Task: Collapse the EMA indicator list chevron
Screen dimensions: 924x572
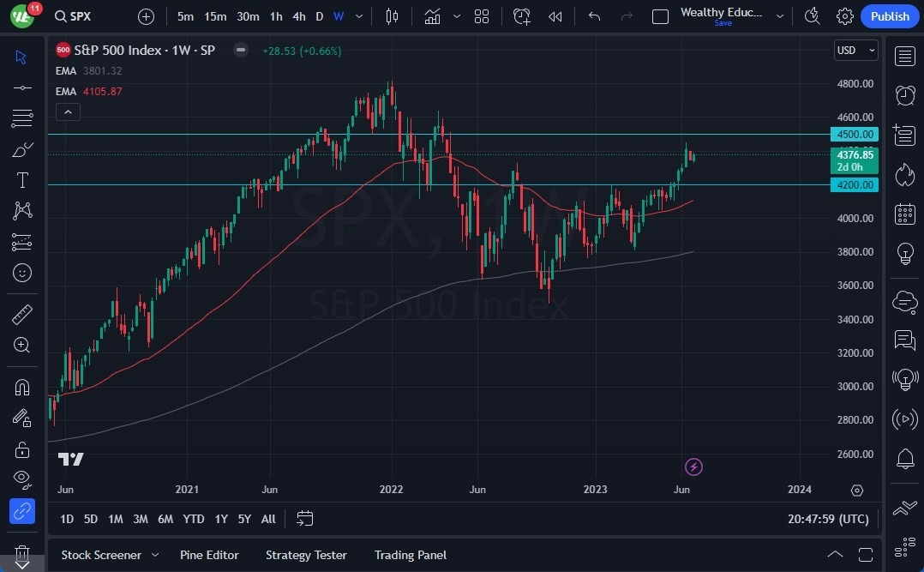Action: click(68, 111)
